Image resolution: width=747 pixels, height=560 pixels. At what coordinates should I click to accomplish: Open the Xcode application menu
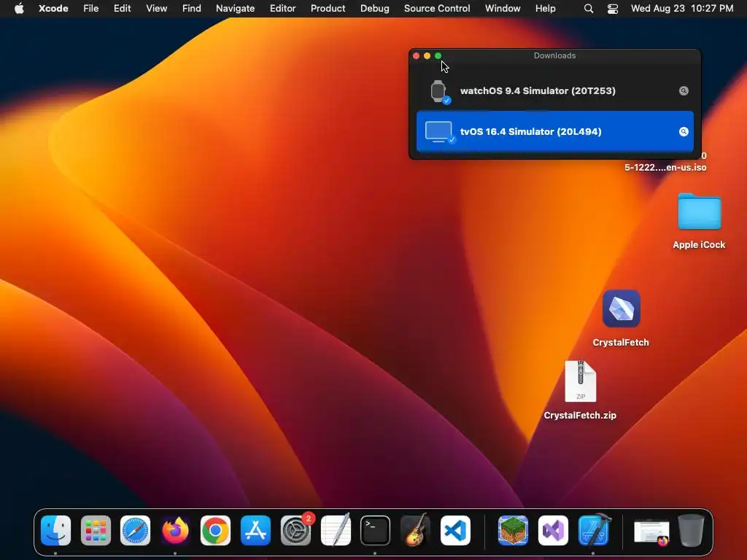coord(53,9)
